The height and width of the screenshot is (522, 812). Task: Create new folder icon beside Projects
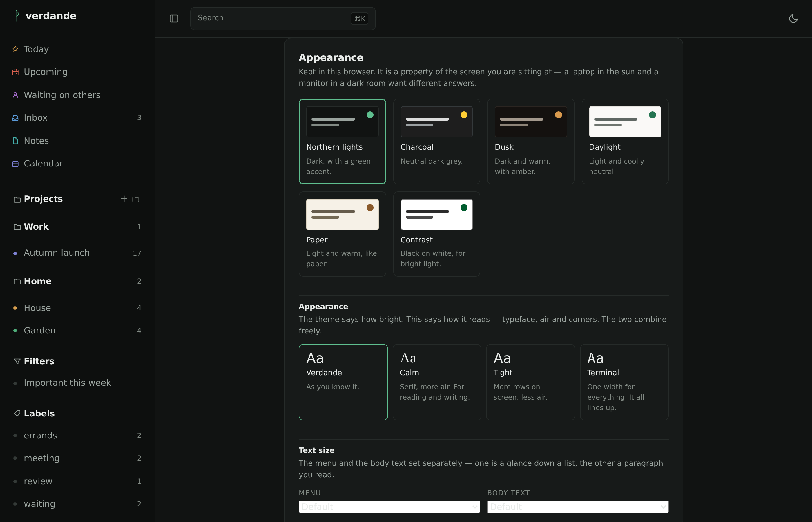(x=135, y=199)
